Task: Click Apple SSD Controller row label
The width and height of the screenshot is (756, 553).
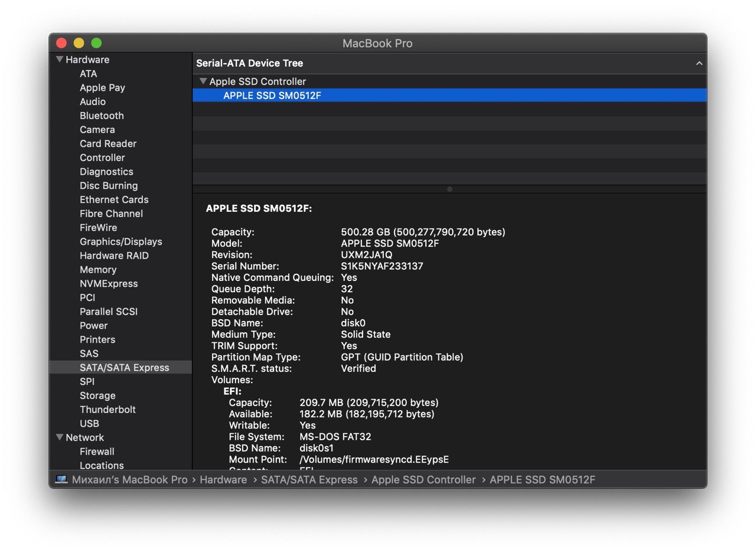Action: click(258, 81)
